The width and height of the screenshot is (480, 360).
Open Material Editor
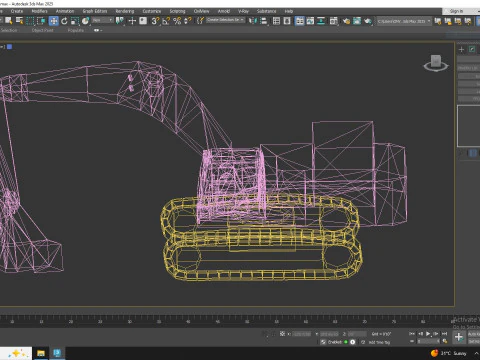[x=334, y=21]
